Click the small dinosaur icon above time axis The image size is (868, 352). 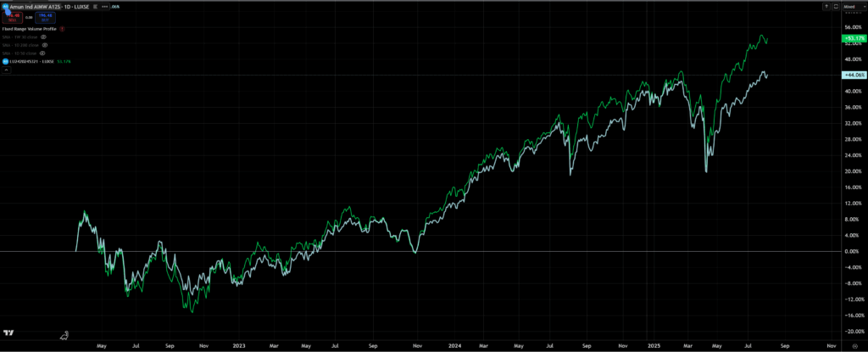64,335
